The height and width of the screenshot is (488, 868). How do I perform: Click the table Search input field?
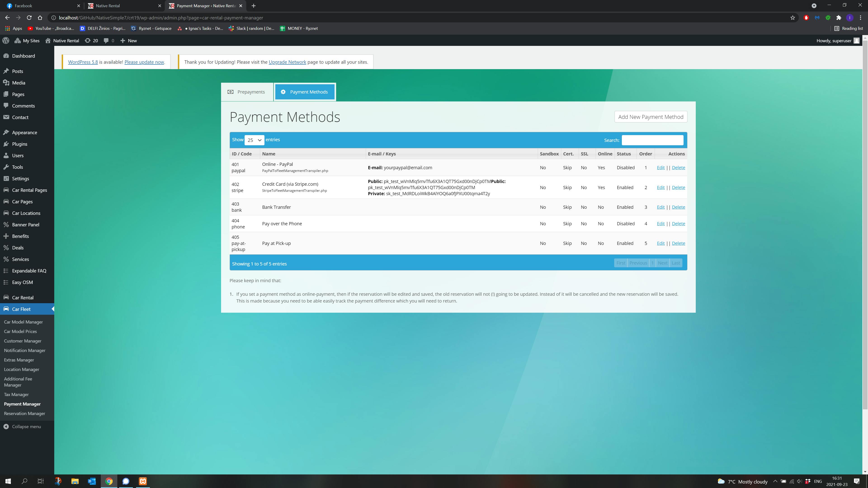pos(652,140)
